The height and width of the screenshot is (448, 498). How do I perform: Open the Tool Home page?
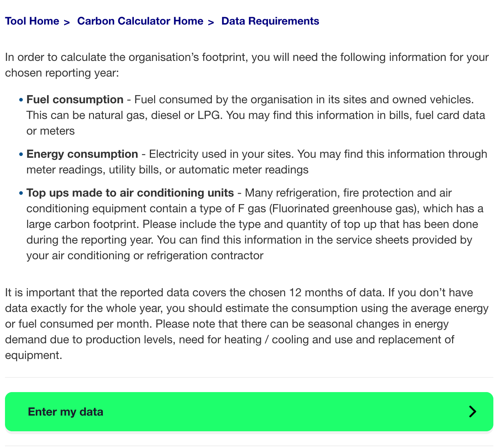(x=32, y=21)
